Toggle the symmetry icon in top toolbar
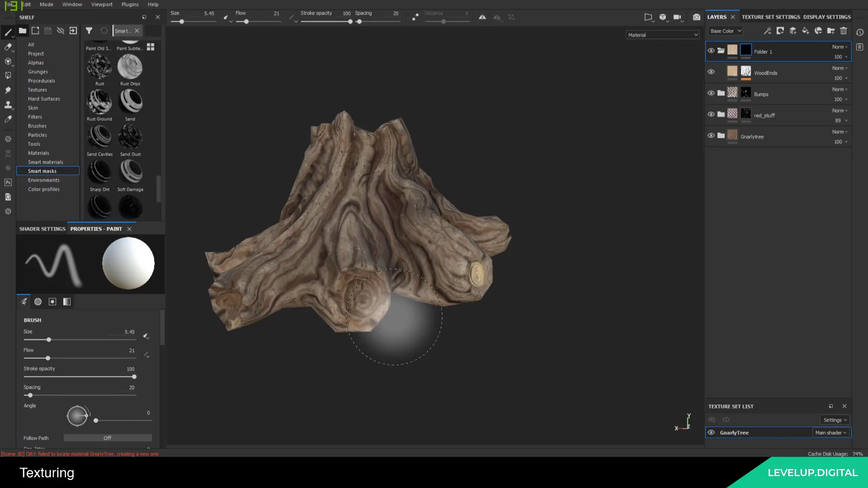Screen dimensions: 868x488 click(482, 17)
